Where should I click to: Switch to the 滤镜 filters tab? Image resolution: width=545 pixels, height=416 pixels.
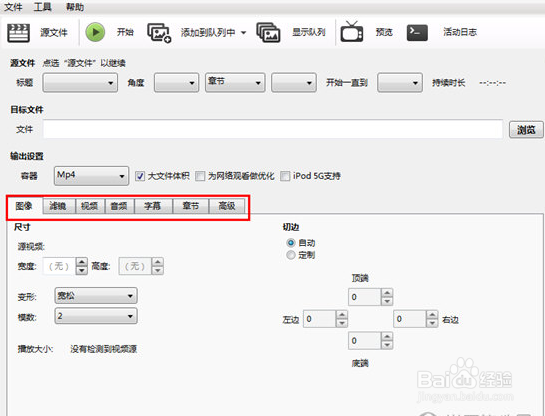[58, 206]
